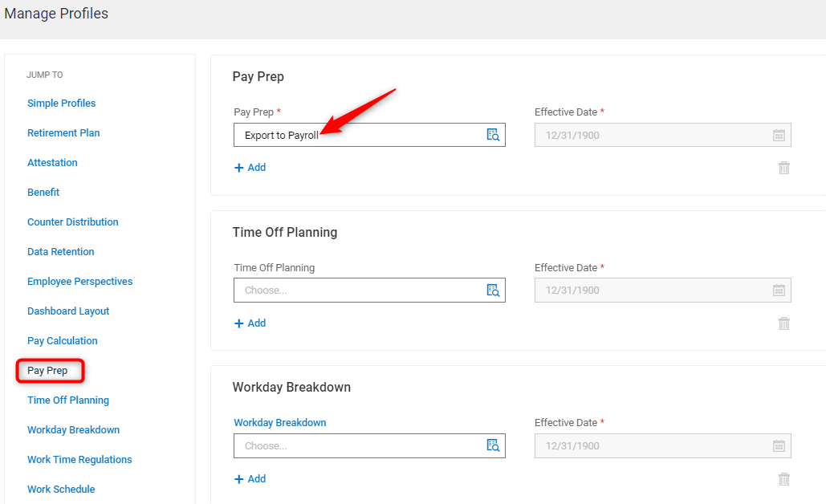Image resolution: width=826 pixels, height=504 pixels.
Task: Delete the Workday Breakdown entry via trash icon
Action: pos(783,478)
